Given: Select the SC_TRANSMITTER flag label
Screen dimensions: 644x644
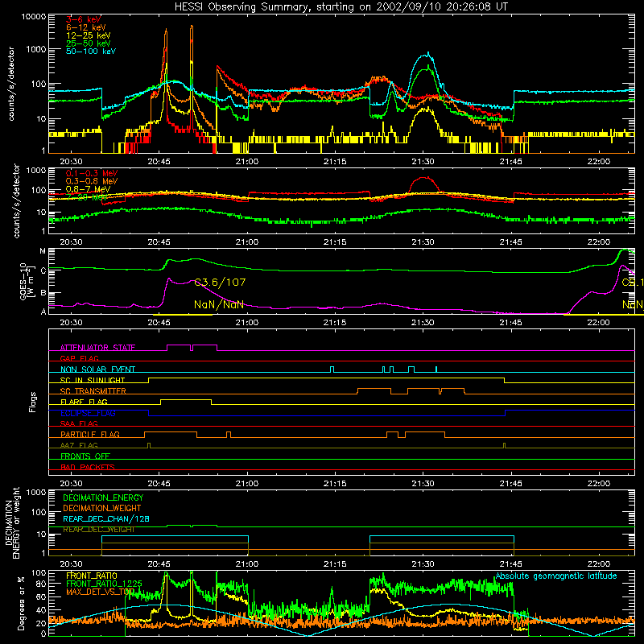Looking at the screenshot, I should pyautogui.click(x=93, y=391).
